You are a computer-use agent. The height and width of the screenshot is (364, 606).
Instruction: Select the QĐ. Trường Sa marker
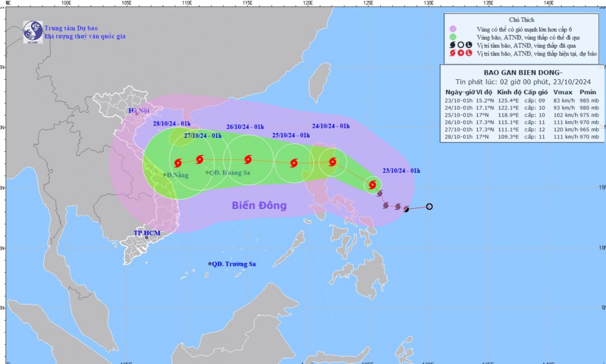point(210,264)
